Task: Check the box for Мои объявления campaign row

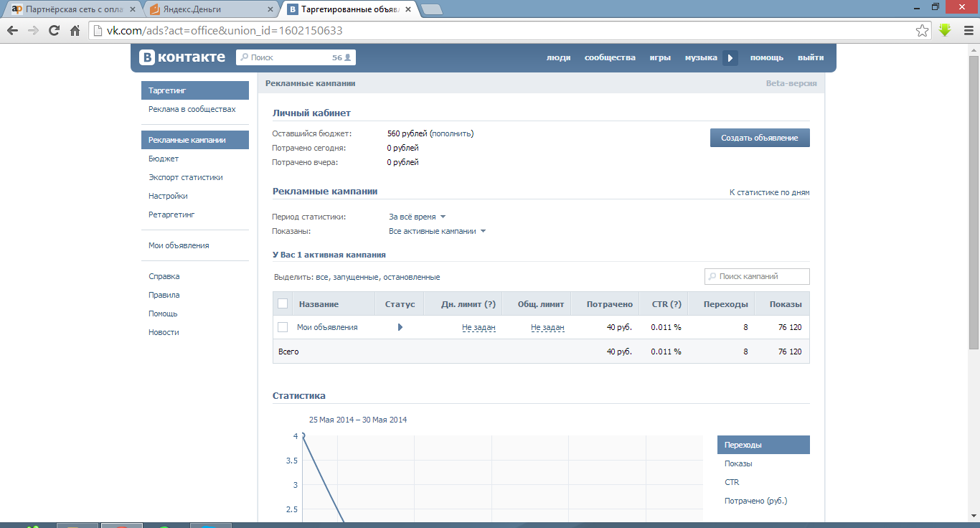Action: [x=283, y=327]
